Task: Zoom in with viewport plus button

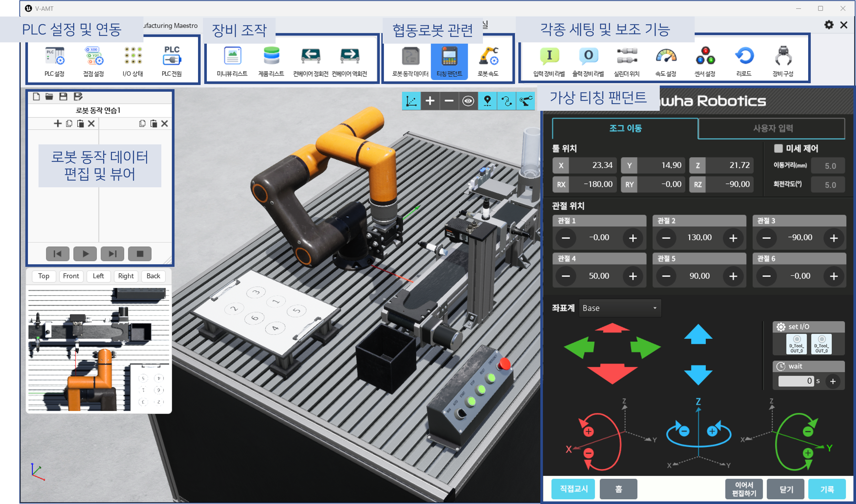Action: [430, 101]
